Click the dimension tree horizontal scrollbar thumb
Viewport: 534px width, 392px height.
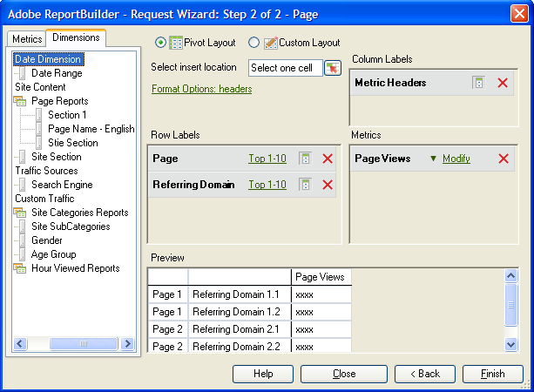(84, 343)
